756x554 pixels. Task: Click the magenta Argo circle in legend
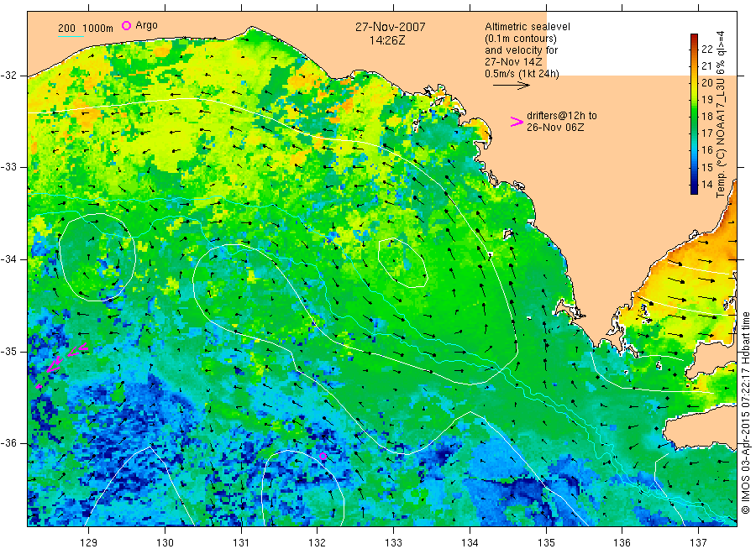coord(126,25)
